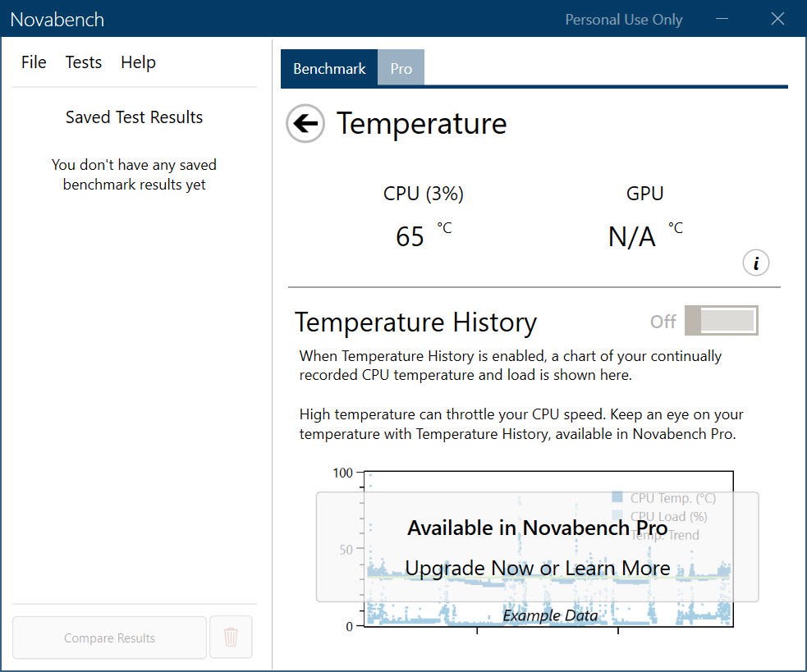Click Upgrade Now or Learn More
807x672 pixels.
[537, 568]
